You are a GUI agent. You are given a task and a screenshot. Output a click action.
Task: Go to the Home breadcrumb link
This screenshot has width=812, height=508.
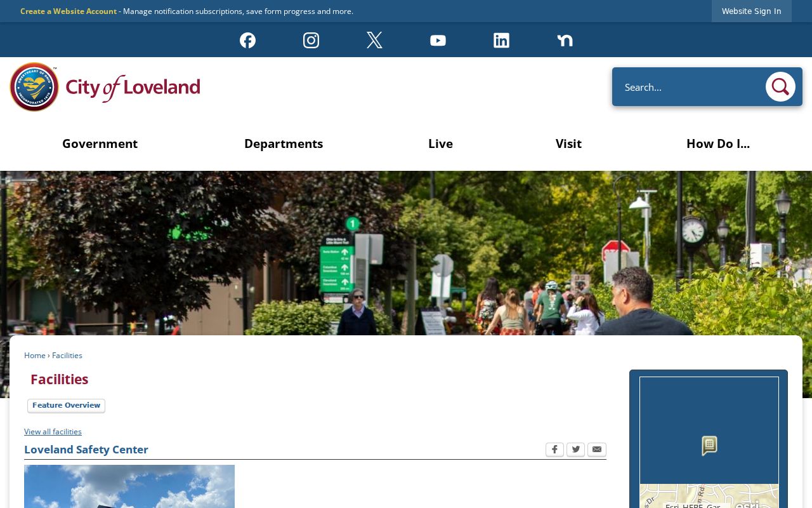[x=35, y=356]
